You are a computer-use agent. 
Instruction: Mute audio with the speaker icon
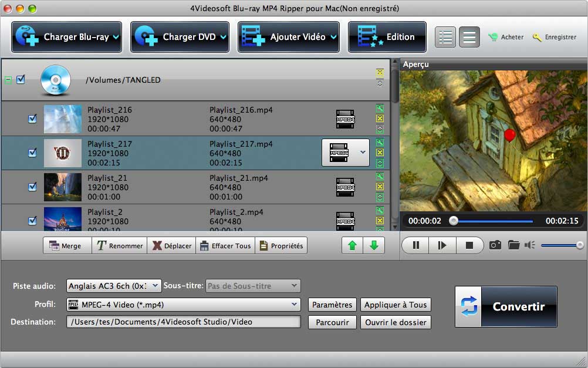pyautogui.click(x=530, y=245)
